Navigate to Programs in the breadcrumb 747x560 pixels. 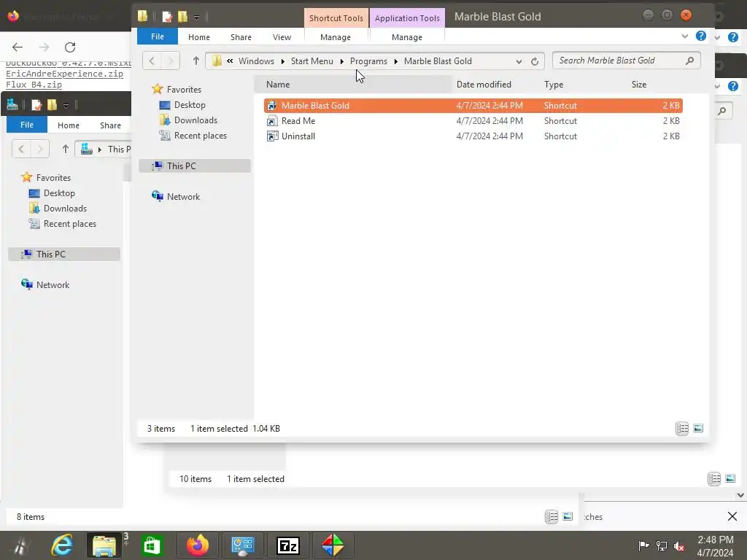click(x=368, y=61)
